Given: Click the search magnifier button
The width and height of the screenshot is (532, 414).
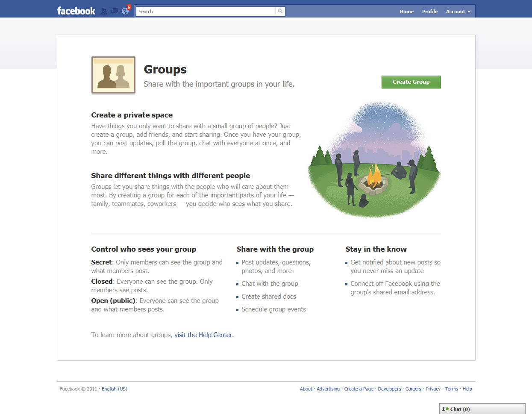Looking at the screenshot, I should (x=280, y=12).
